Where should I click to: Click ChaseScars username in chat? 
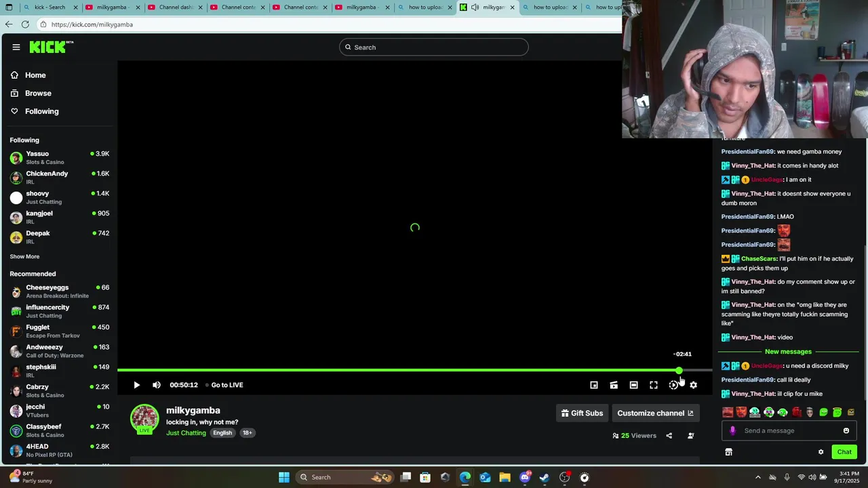(759, 259)
